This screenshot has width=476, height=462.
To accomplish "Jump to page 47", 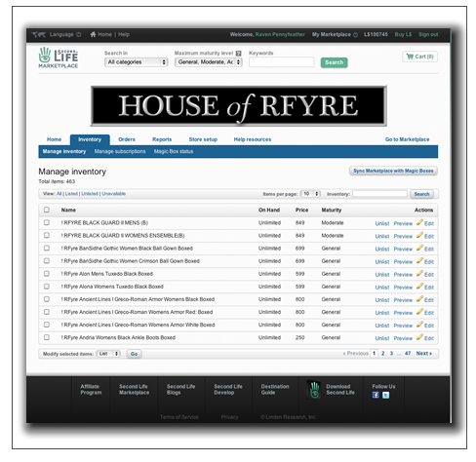I will tap(408, 353).
